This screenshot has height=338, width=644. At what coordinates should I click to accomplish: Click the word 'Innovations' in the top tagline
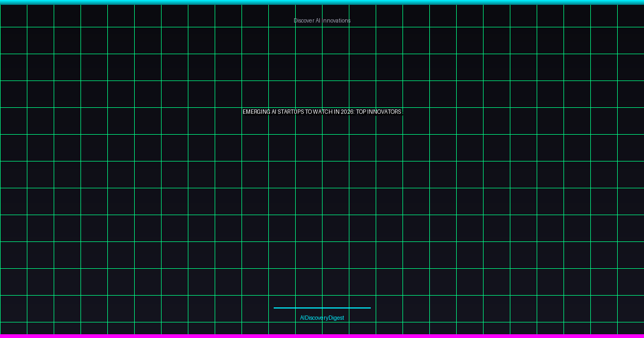tap(336, 20)
